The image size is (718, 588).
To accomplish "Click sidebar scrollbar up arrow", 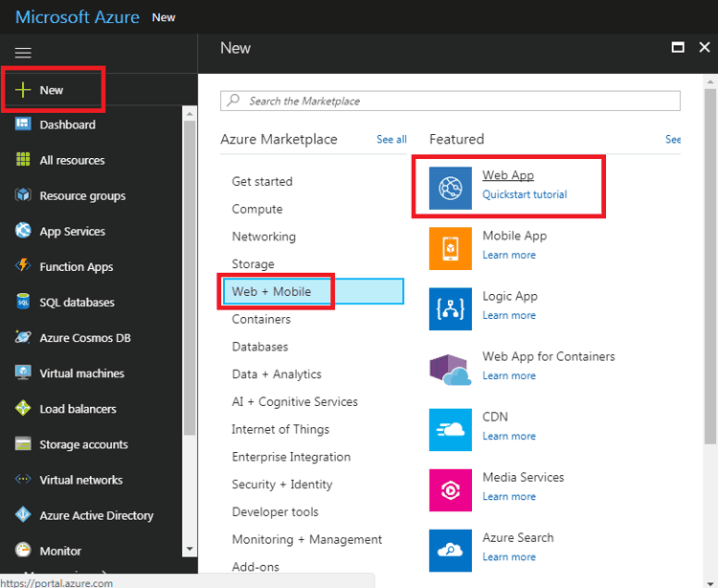I will click(x=190, y=113).
